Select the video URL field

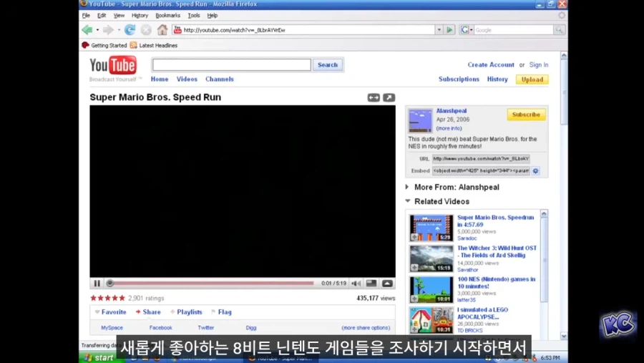click(481, 159)
